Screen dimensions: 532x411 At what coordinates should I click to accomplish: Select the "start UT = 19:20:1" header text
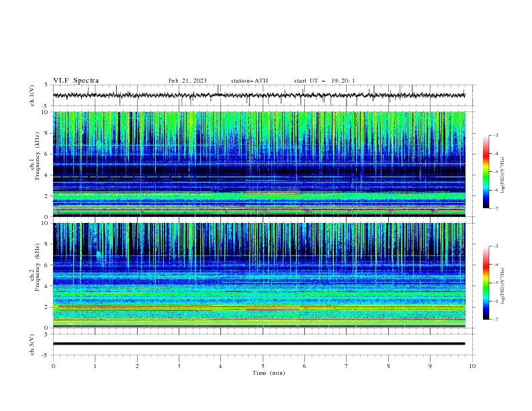[324, 81]
